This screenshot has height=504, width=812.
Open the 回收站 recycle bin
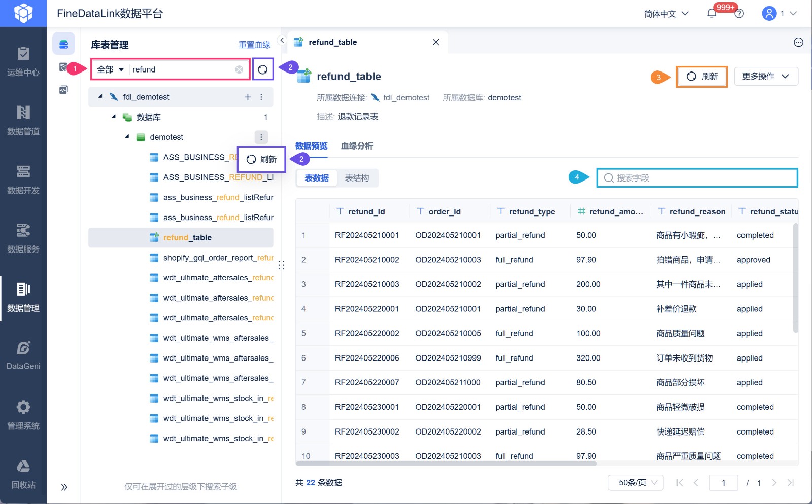23,474
